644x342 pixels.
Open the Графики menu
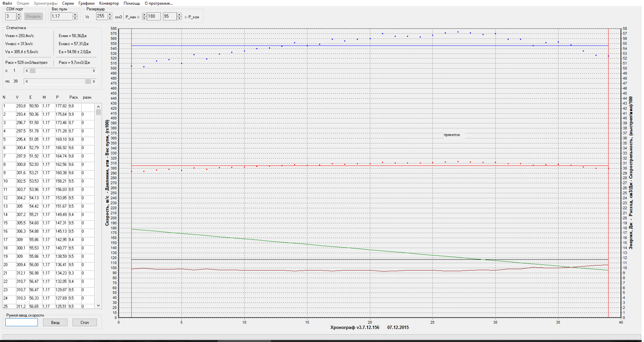[87, 3]
